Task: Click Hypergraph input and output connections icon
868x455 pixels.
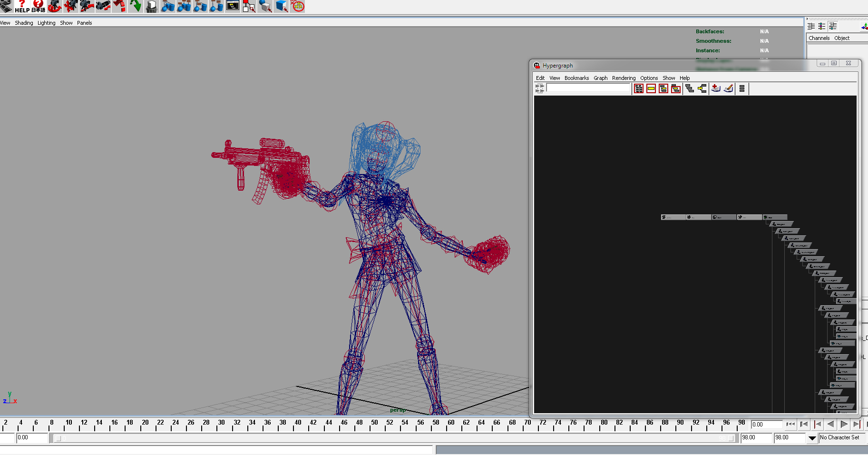Action: [x=539, y=88]
